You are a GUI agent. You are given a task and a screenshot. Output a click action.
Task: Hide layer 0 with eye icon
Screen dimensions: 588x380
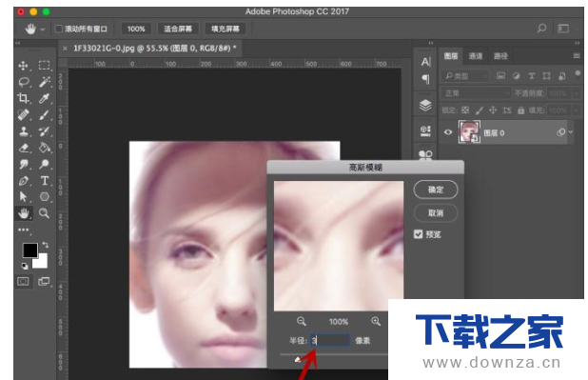pyautogui.click(x=448, y=132)
